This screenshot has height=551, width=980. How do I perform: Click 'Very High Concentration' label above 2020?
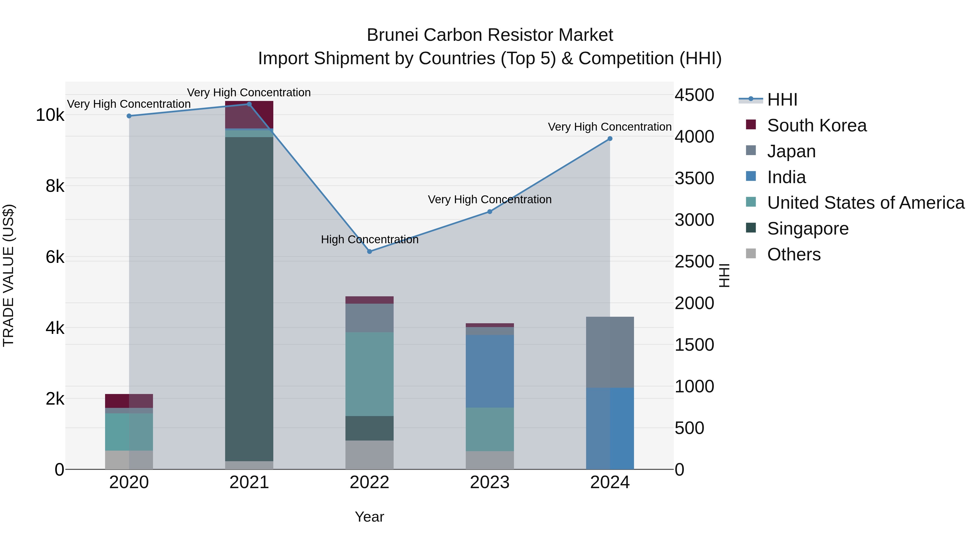(129, 104)
